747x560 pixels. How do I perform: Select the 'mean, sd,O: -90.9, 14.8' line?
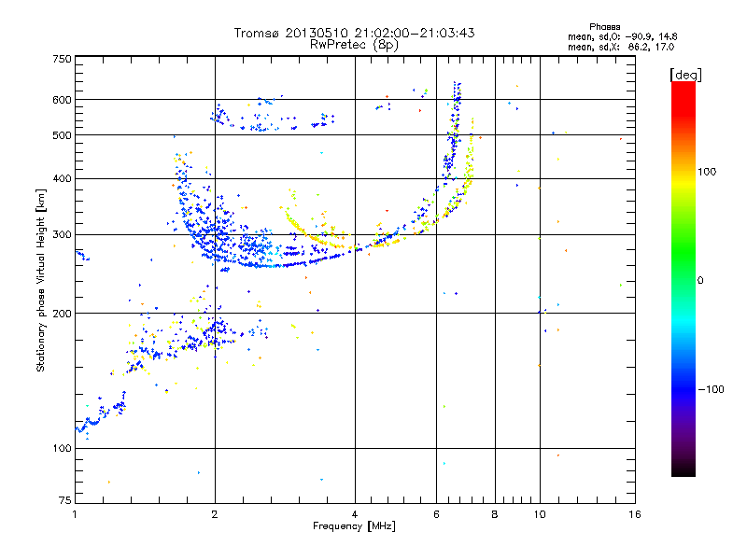(x=622, y=36)
